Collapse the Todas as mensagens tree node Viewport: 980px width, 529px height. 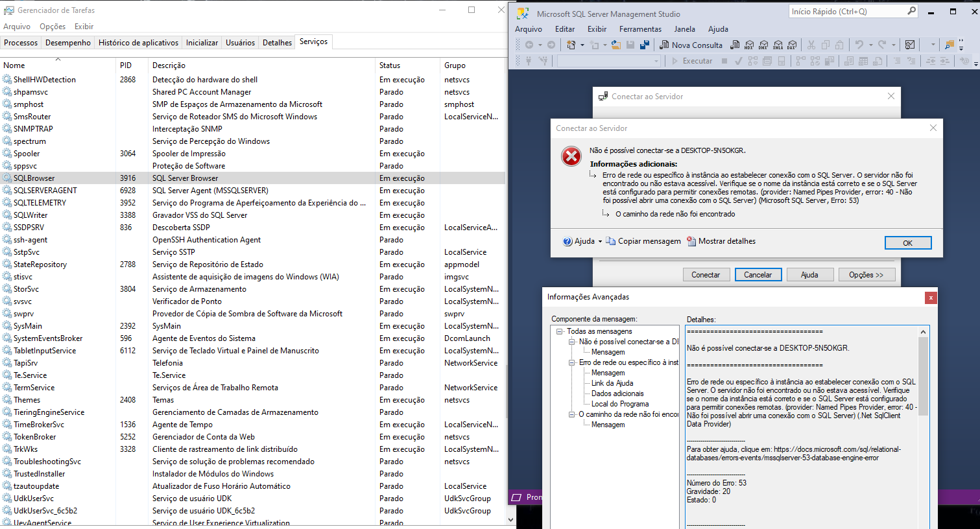560,331
